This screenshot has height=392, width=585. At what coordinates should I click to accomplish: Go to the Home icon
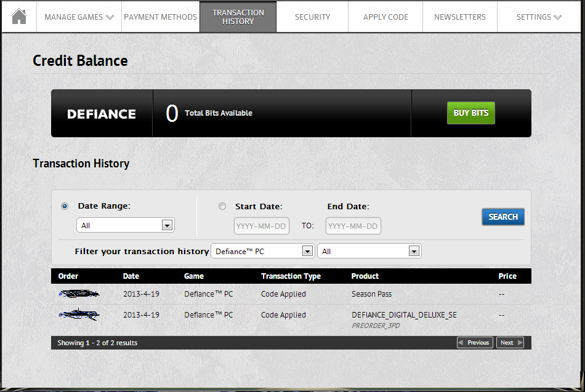pyautogui.click(x=19, y=17)
